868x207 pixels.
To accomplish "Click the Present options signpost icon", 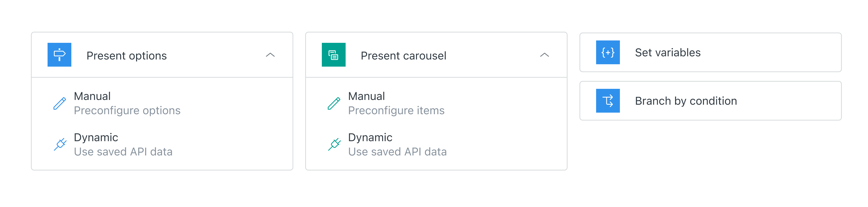I will pyautogui.click(x=60, y=55).
